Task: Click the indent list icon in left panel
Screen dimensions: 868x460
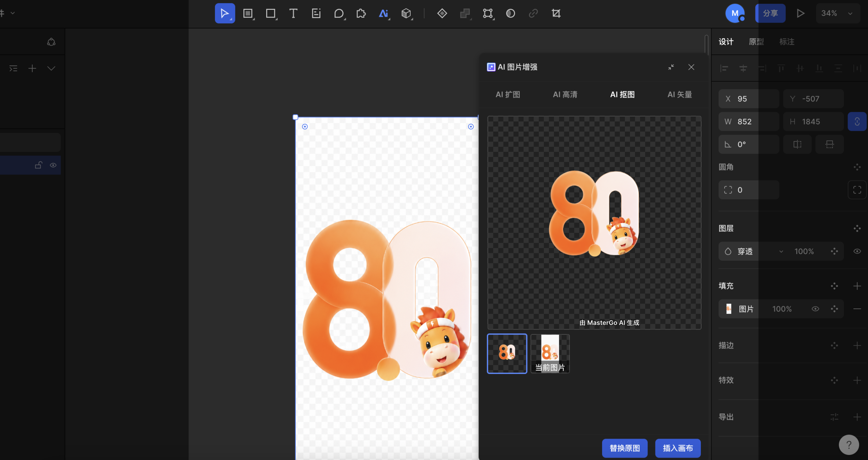Action: pos(13,68)
